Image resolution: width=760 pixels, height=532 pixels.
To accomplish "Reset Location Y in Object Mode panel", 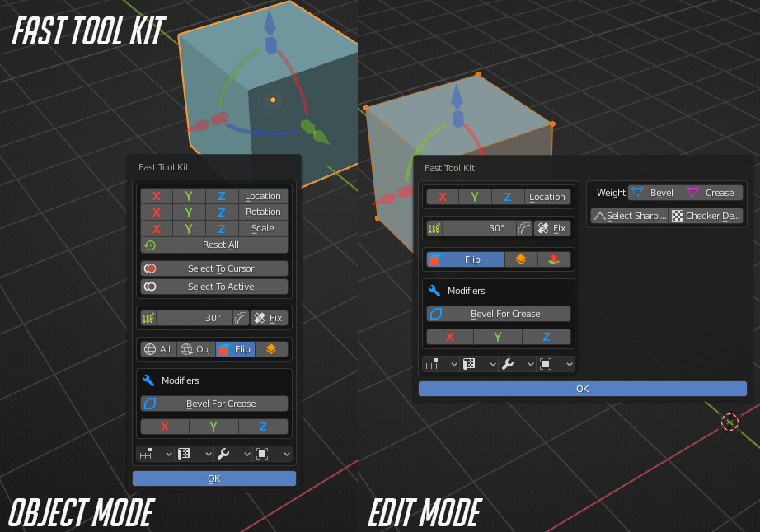I will [x=189, y=196].
